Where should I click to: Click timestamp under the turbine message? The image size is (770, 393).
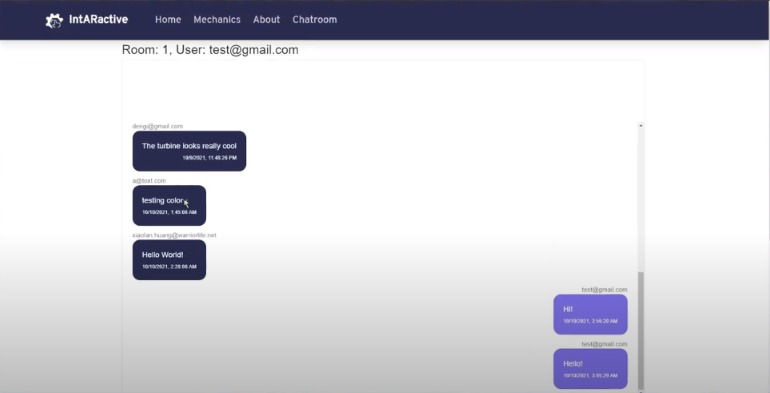tap(210, 158)
